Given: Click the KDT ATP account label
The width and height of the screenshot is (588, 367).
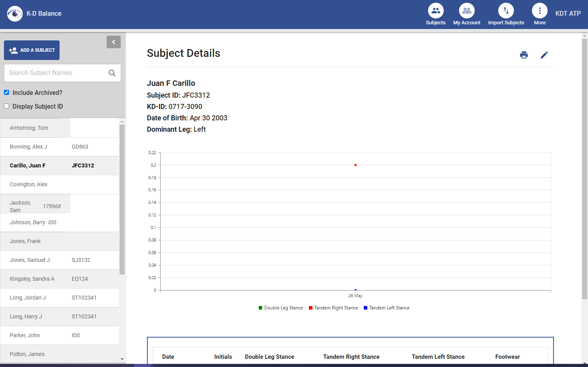Looking at the screenshot, I should tap(568, 13).
